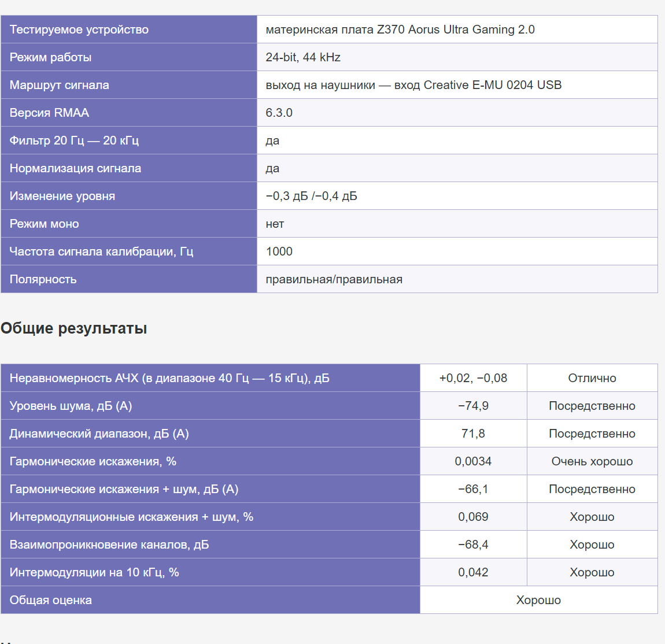Select the value '−66,1'
Image resolution: width=665 pixels, height=644 pixels.
(473, 489)
